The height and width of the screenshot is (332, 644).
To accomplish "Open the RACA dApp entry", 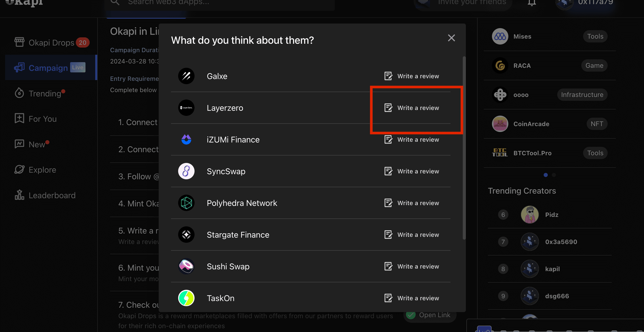I will [550, 65].
